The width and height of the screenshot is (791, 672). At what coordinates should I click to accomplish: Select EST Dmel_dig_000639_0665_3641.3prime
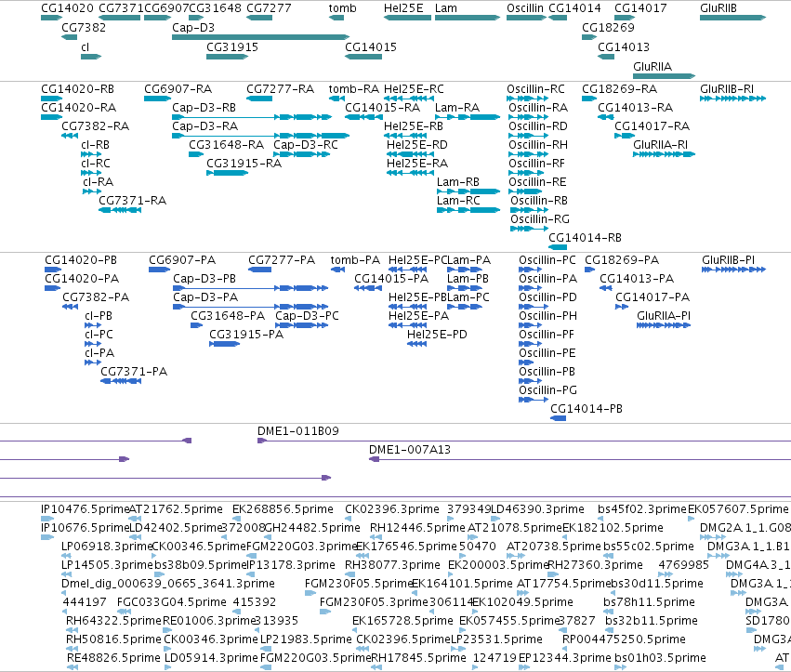pos(168,584)
